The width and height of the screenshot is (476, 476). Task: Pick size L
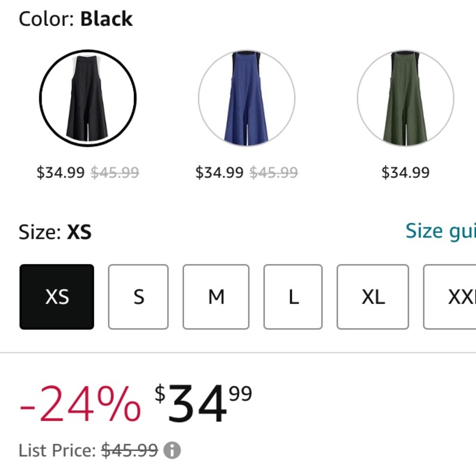click(293, 297)
